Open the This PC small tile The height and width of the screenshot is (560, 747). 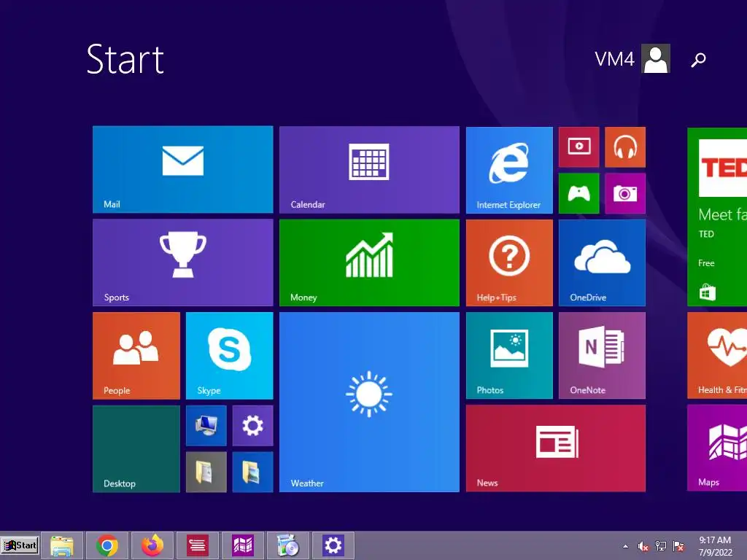[206, 426]
